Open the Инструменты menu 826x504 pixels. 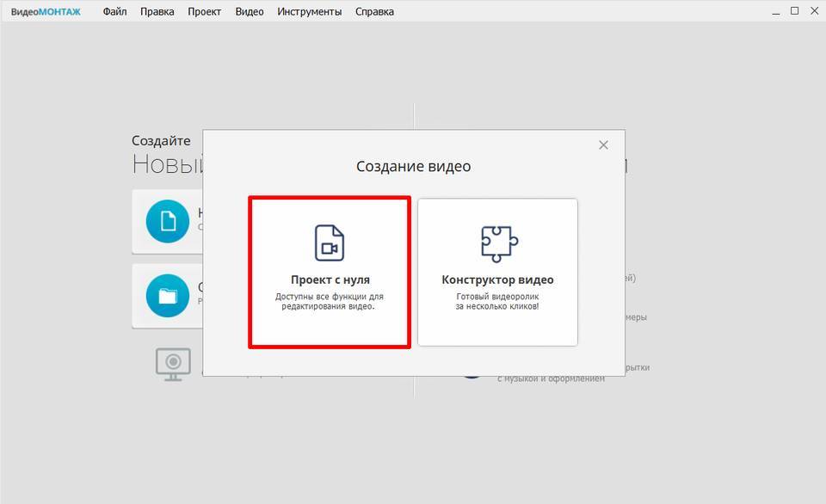(309, 11)
